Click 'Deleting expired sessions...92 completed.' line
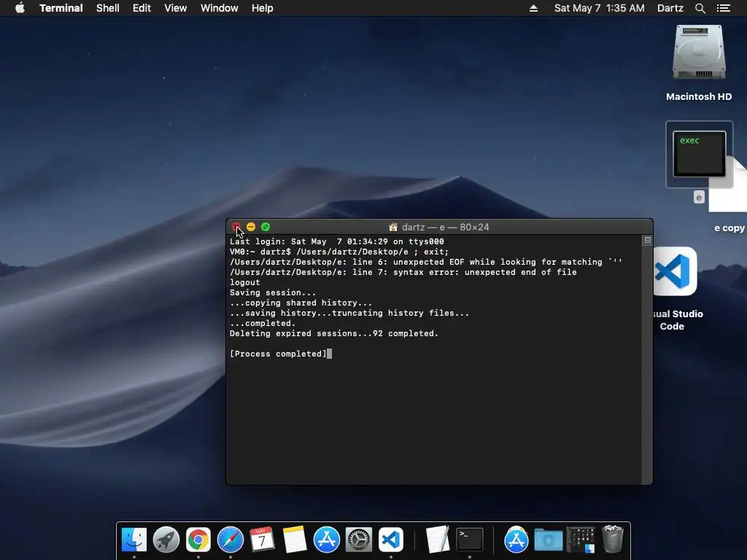Viewport: 747px width, 560px height. (x=334, y=334)
